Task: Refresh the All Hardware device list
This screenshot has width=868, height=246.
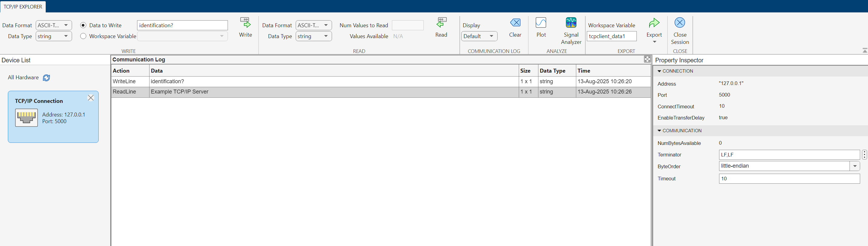Action: point(47,78)
